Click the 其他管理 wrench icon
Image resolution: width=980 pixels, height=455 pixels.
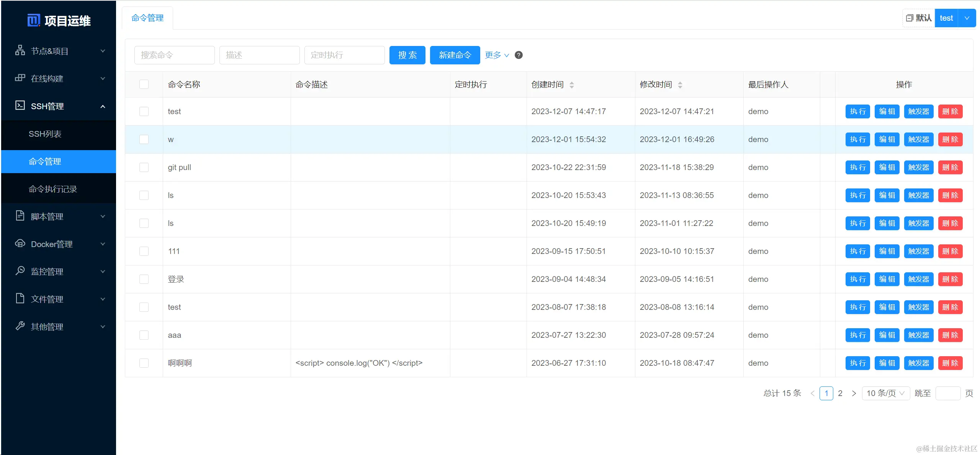coord(20,326)
